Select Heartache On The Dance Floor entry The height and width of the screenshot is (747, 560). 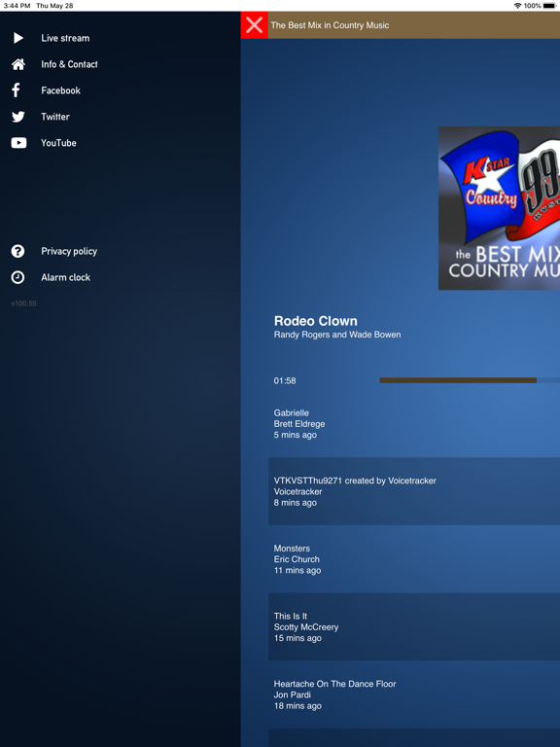[x=414, y=694]
